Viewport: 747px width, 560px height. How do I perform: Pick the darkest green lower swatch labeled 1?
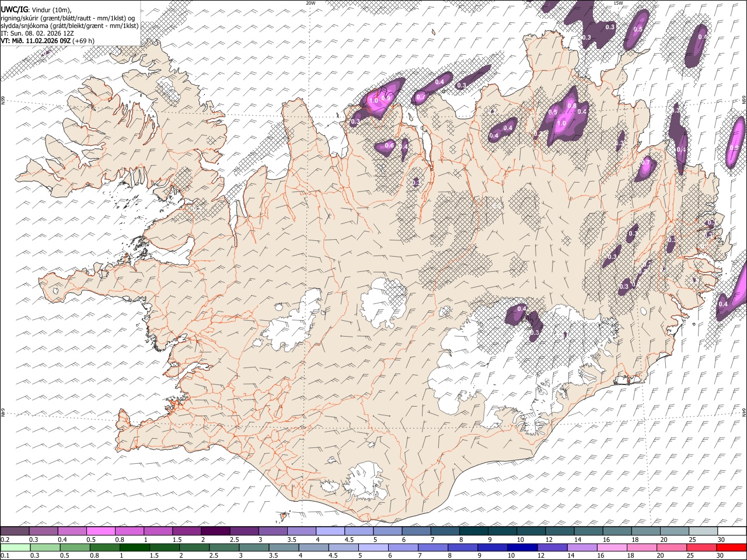pyautogui.click(x=134, y=547)
